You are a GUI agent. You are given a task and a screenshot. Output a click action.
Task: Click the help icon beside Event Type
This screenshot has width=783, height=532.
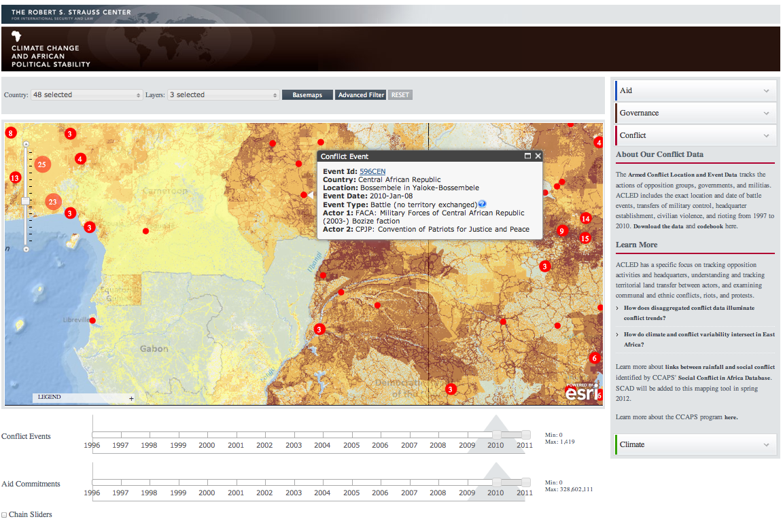click(482, 204)
